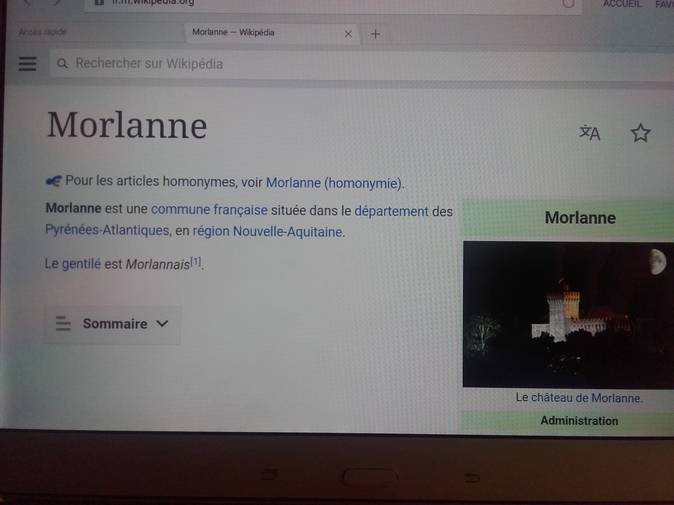The image size is (674, 505).
Task: Click the Sommaire list icon
Action: [63, 324]
